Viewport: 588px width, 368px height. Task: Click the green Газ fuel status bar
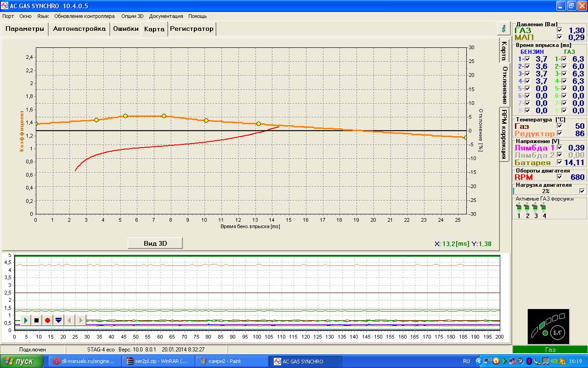(x=550, y=350)
